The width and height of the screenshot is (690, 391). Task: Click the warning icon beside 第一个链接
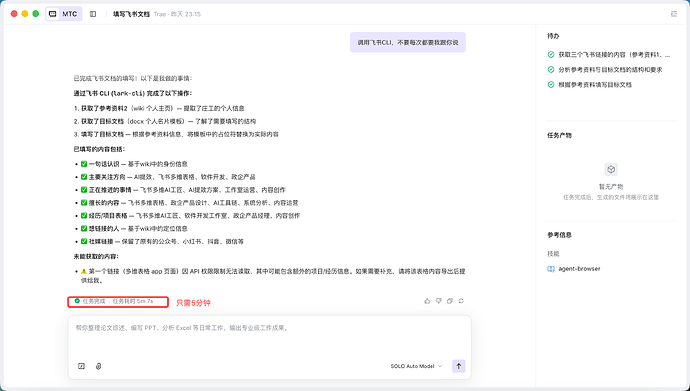(x=84, y=271)
